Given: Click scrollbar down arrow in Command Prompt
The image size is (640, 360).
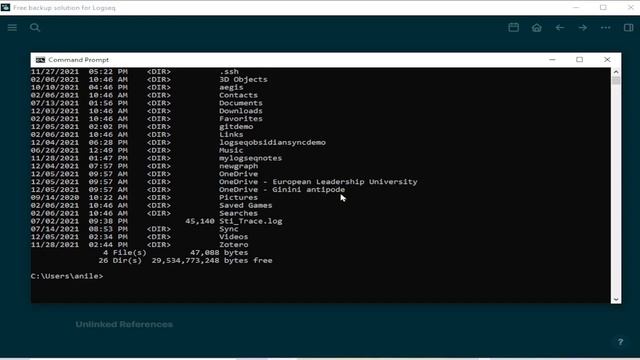Looking at the screenshot, I should [616, 299].
